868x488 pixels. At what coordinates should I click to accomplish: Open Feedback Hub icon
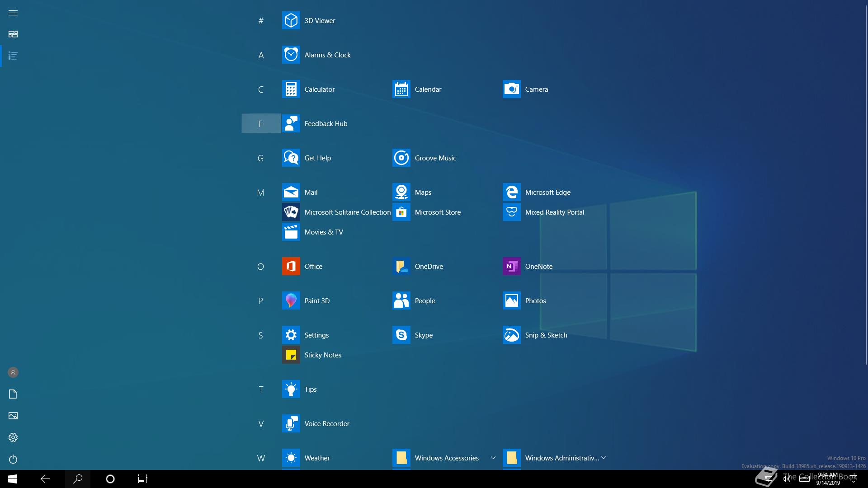point(291,123)
